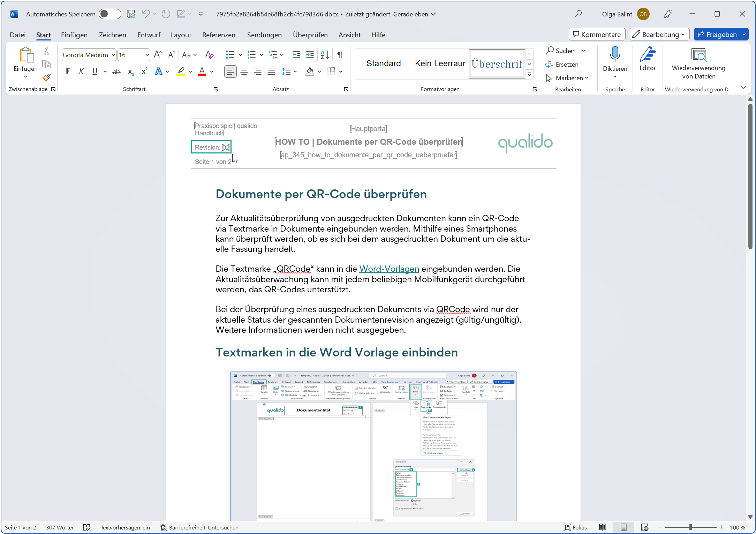
Task: Toggle paragraph marks display (¶)
Action: coord(340,55)
